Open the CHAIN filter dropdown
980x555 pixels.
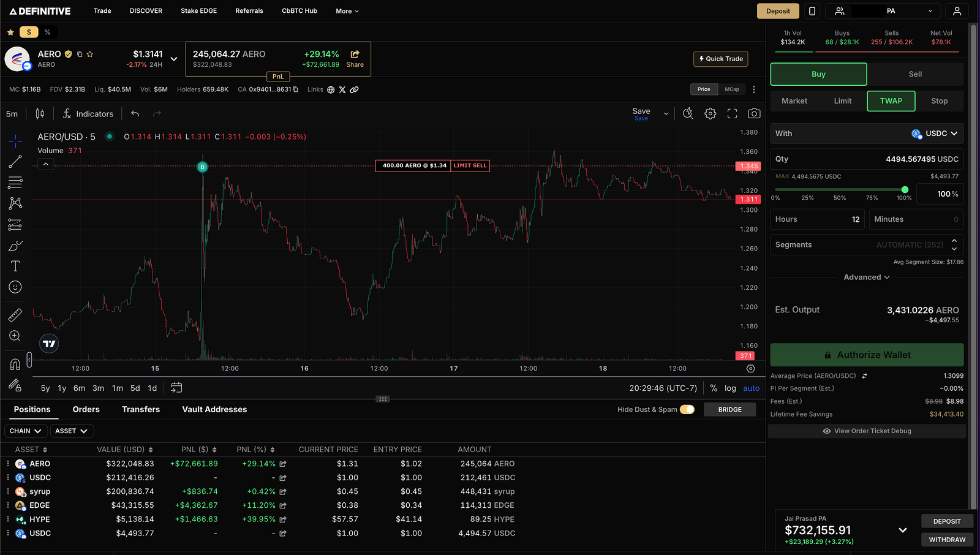point(25,431)
